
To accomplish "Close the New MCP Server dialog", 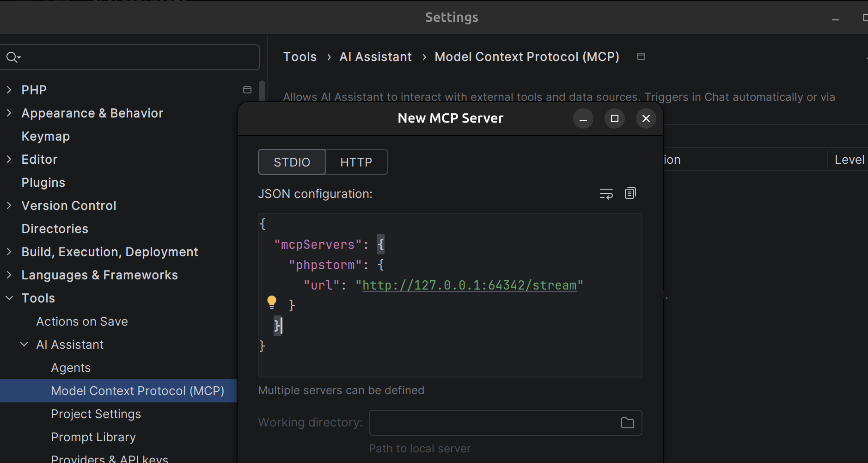I will coord(646,118).
